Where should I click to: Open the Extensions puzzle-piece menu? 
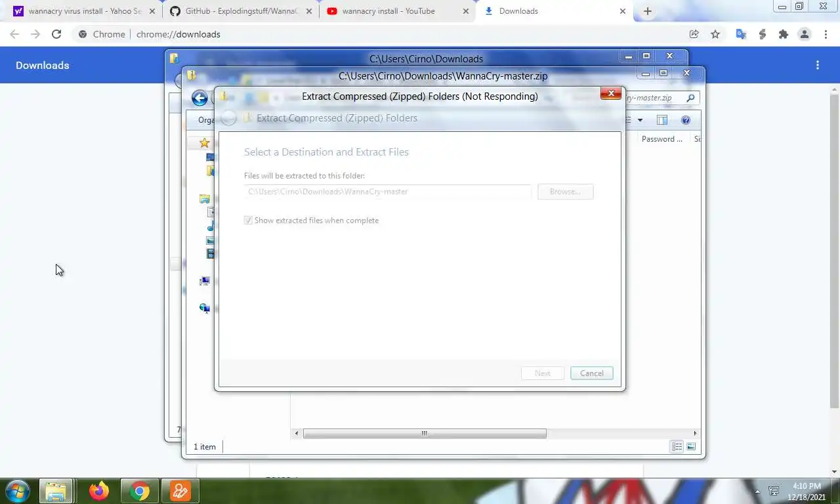click(783, 34)
